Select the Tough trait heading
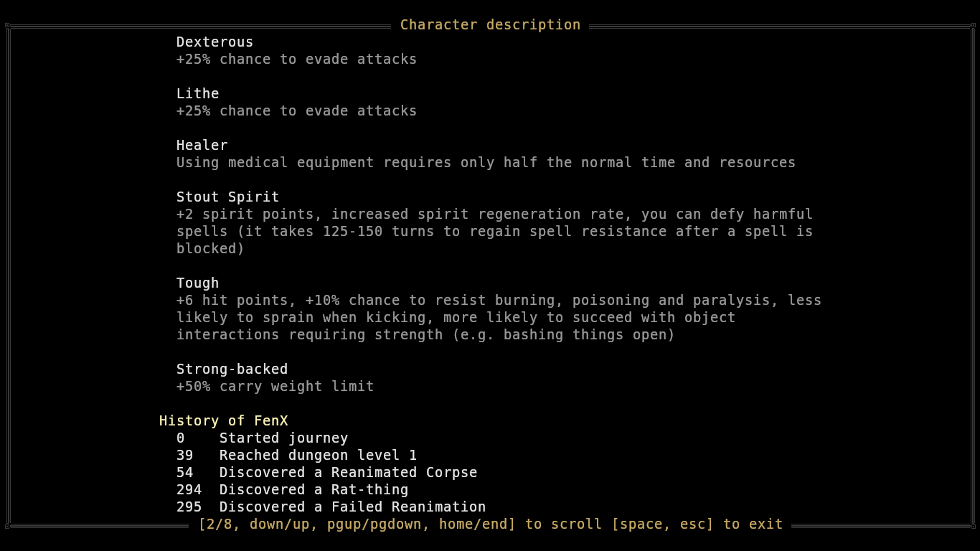 [x=197, y=283]
